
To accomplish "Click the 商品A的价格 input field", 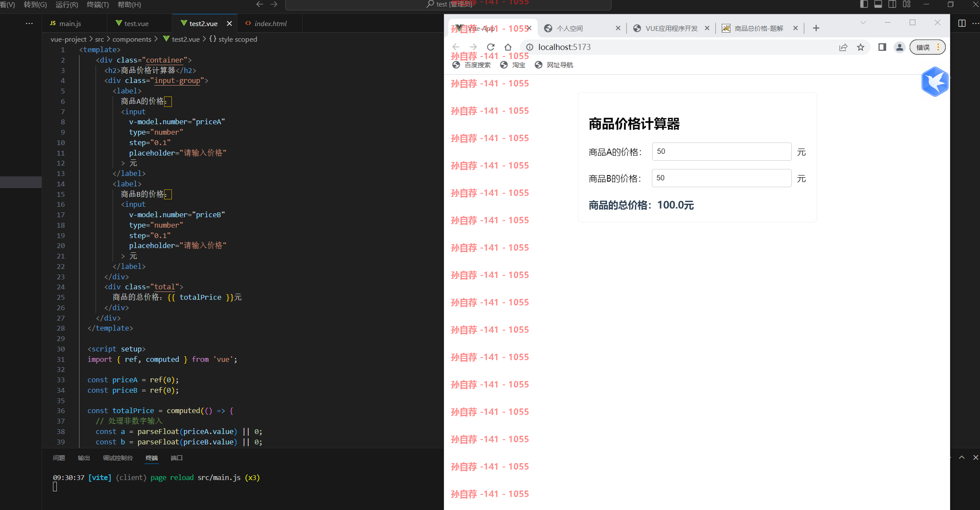I will (x=721, y=152).
